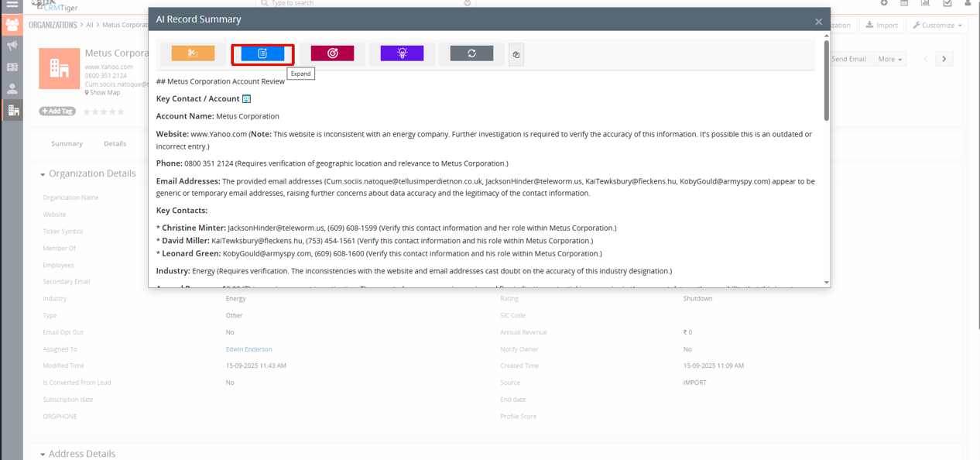Image resolution: width=980 pixels, height=460 pixels.
Task: Open the megaphone marketing module in sidebar
Action: click(x=12, y=46)
